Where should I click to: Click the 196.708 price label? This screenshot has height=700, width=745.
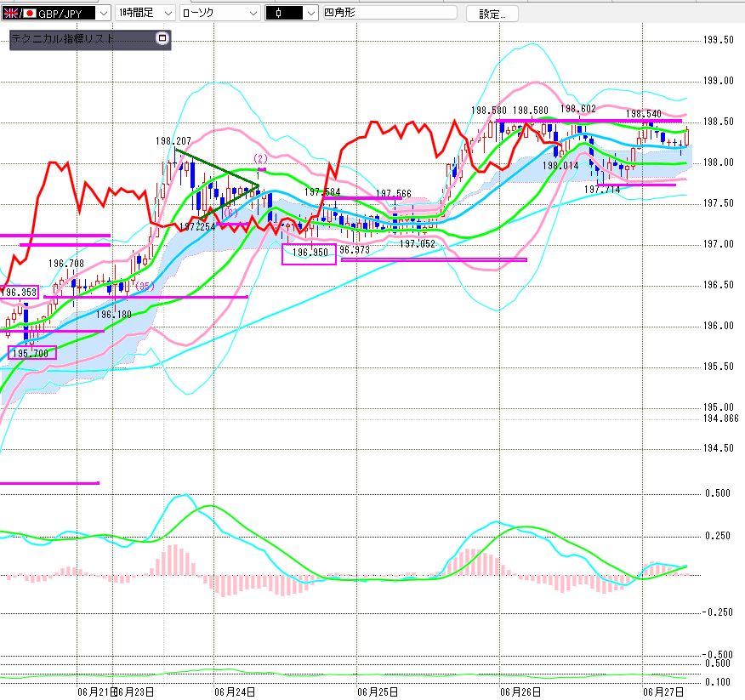pos(66,264)
